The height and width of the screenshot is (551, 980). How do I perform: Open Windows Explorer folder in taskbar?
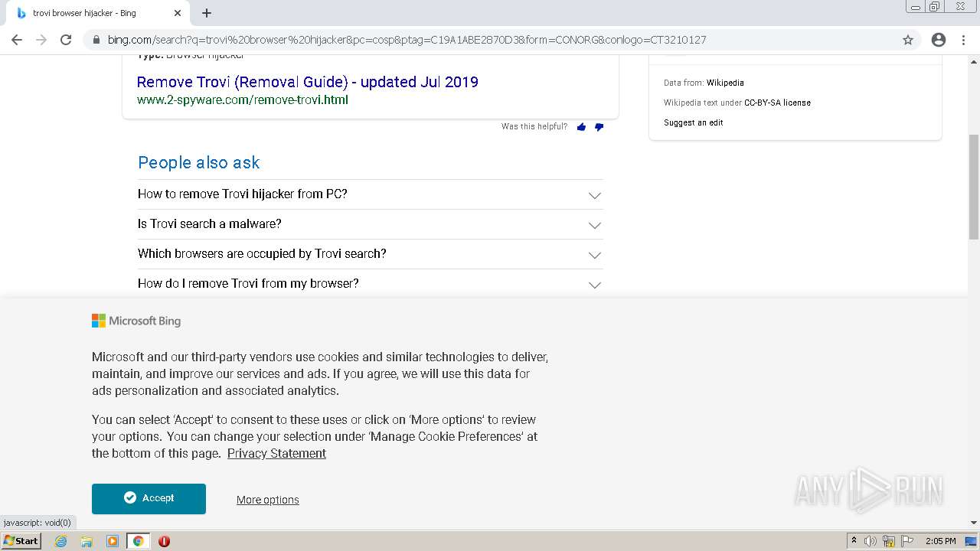pyautogui.click(x=87, y=541)
